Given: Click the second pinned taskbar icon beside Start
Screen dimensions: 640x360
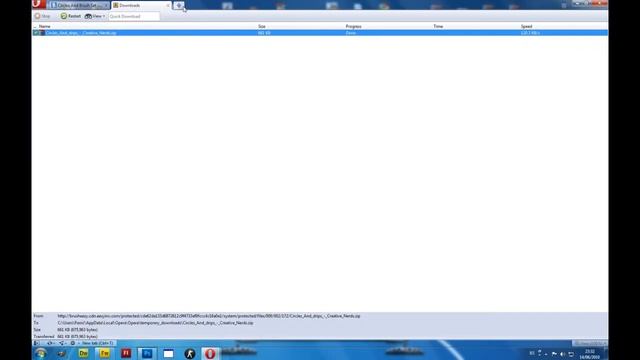Looking at the screenshot, I should click(62, 353).
